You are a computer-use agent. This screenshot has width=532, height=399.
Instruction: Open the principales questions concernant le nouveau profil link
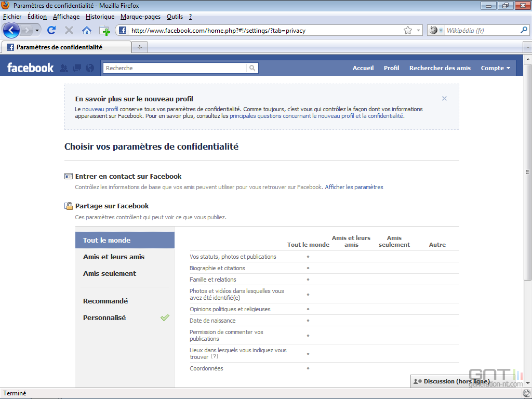316,116
